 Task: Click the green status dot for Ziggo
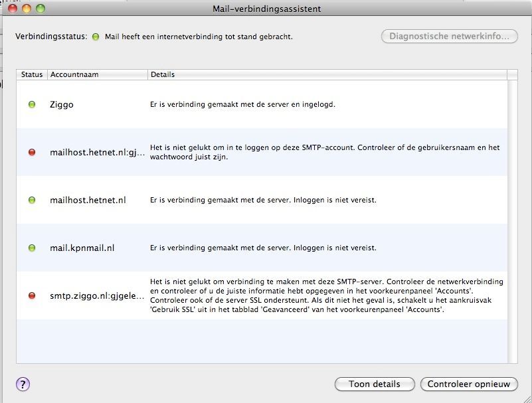(x=32, y=104)
